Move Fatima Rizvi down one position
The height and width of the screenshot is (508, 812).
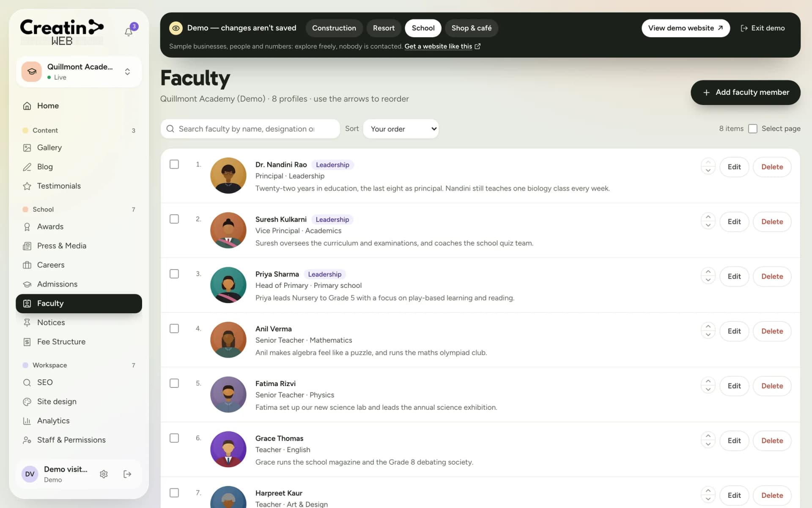708,390
